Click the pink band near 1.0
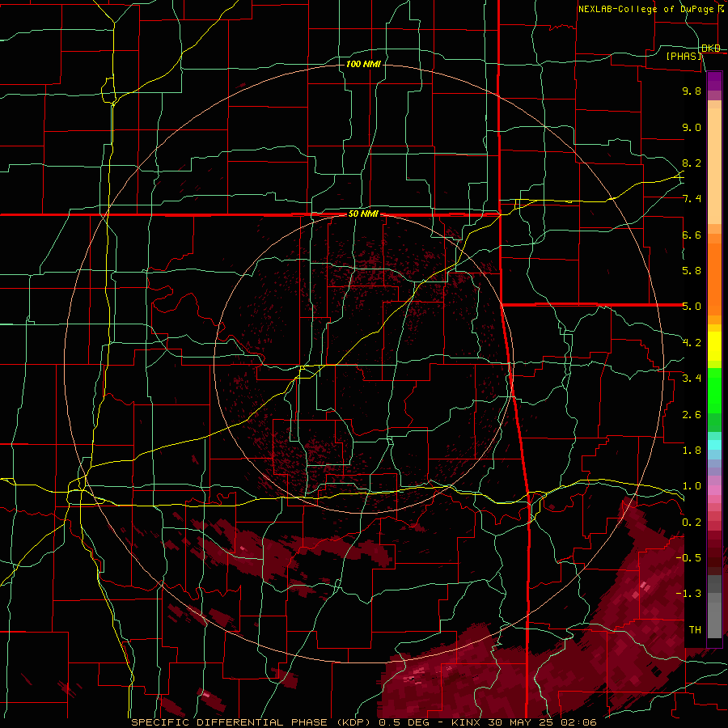728x728 pixels. point(714,490)
